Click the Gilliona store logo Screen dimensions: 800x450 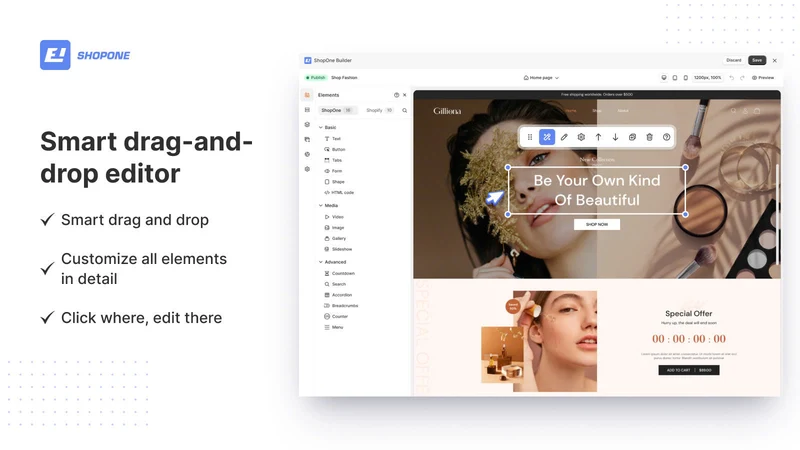tap(447, 111)
